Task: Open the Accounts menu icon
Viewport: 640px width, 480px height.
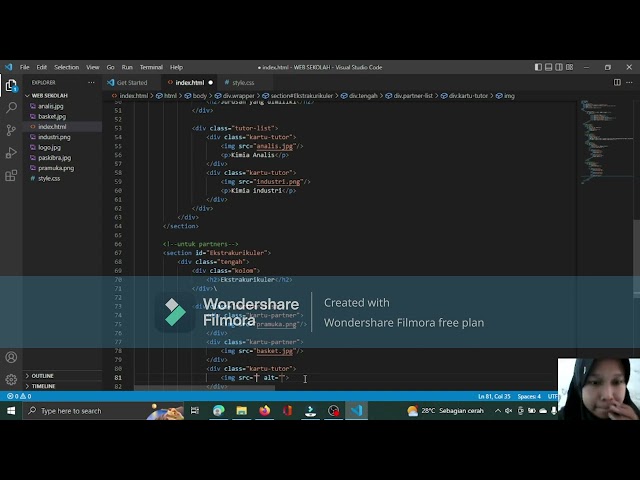Action: [x=11, y=357]
